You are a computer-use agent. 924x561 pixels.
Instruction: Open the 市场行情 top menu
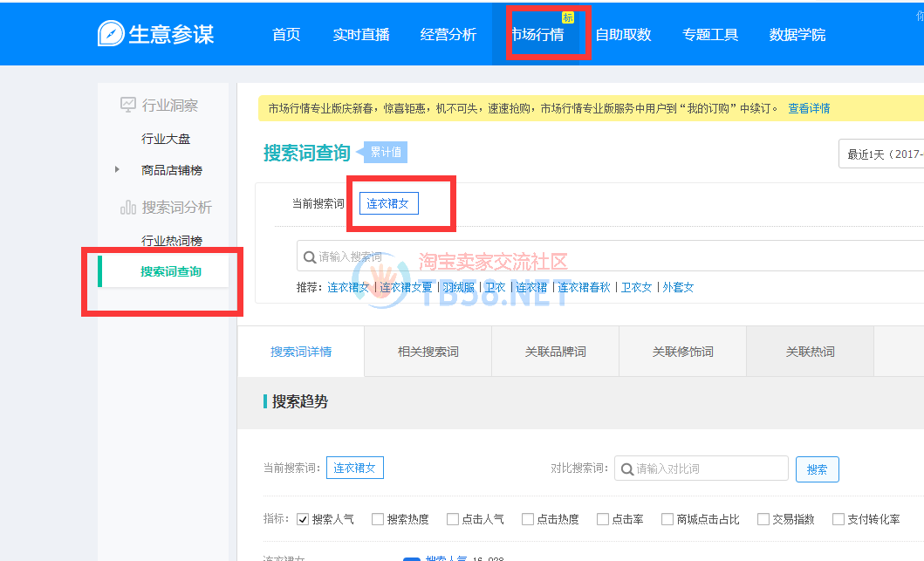click(x=537, y=35)
